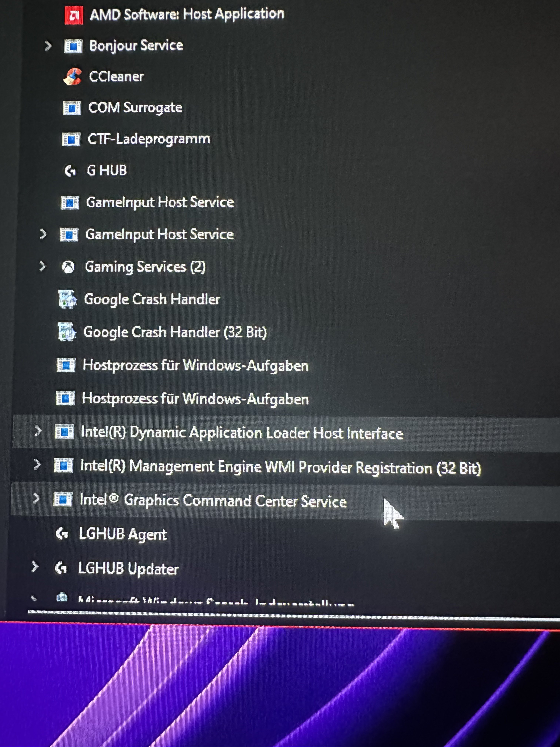Expand the Bonjour Service entry
The height and width of the screenshot is (747, 560).
(x=48, y=46)
